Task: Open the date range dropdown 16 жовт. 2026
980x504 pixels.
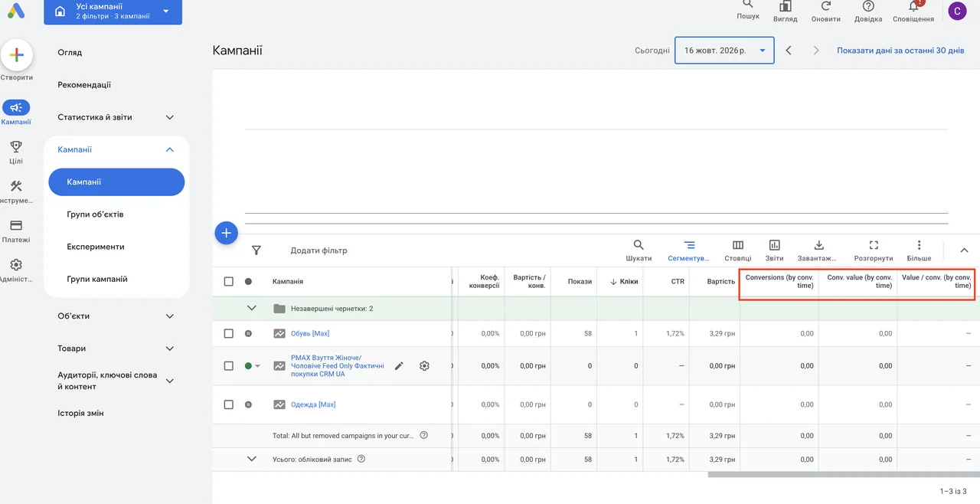Action: point(724,51)
